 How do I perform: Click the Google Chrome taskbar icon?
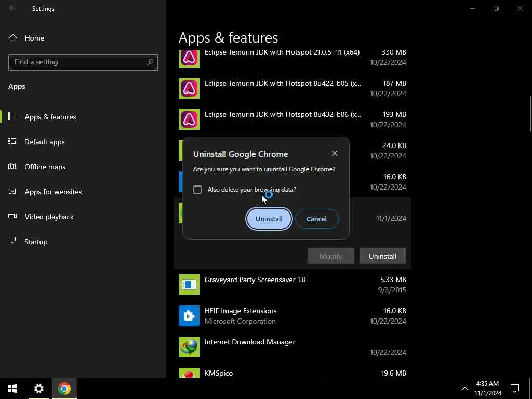click(x=64, y=389)
